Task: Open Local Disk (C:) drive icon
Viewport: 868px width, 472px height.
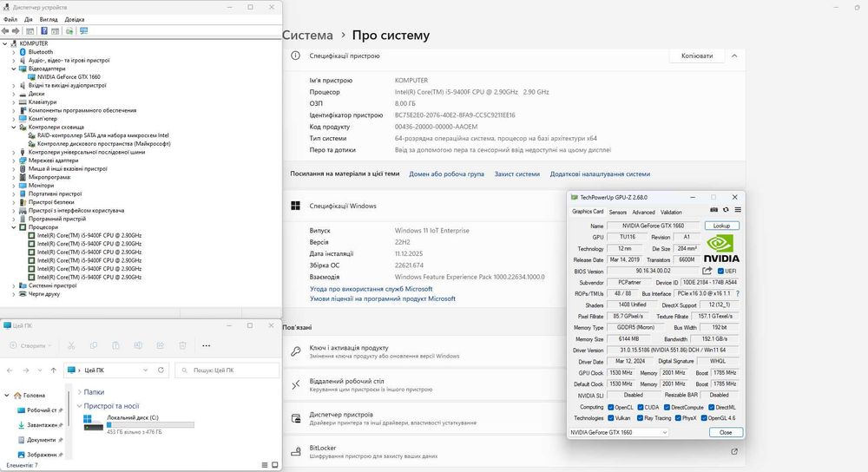Action: coord(93,423)
